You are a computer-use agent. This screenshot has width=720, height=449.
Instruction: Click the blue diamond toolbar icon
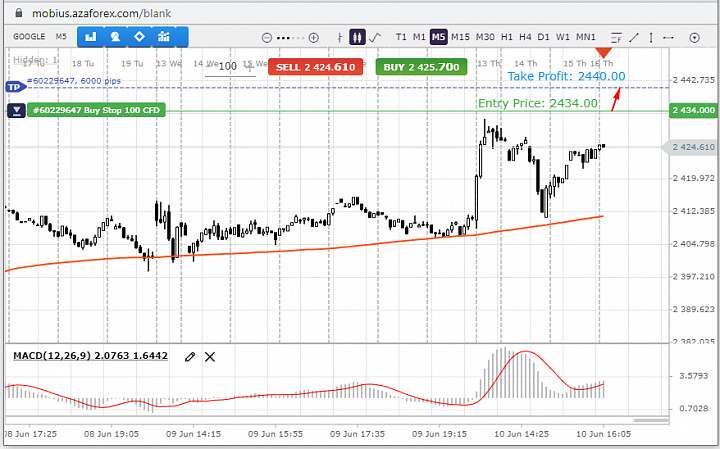point(139,37)
